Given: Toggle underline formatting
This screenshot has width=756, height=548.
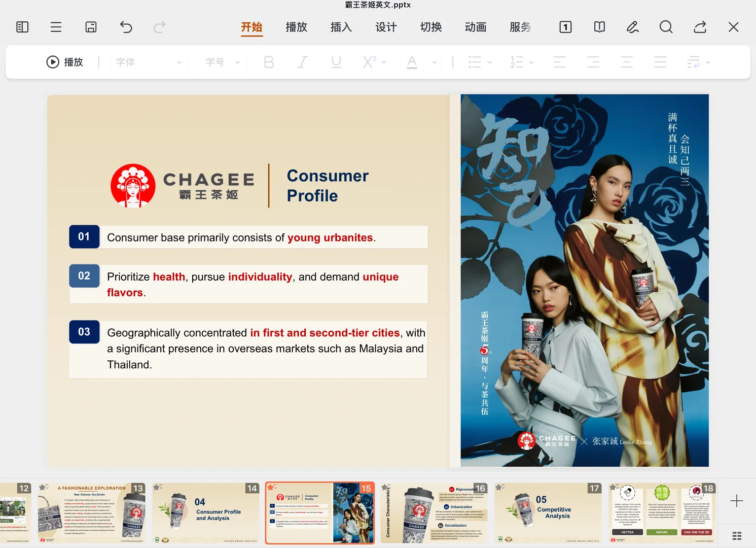Looking at the screenshot, I should (x=336, y=62).
